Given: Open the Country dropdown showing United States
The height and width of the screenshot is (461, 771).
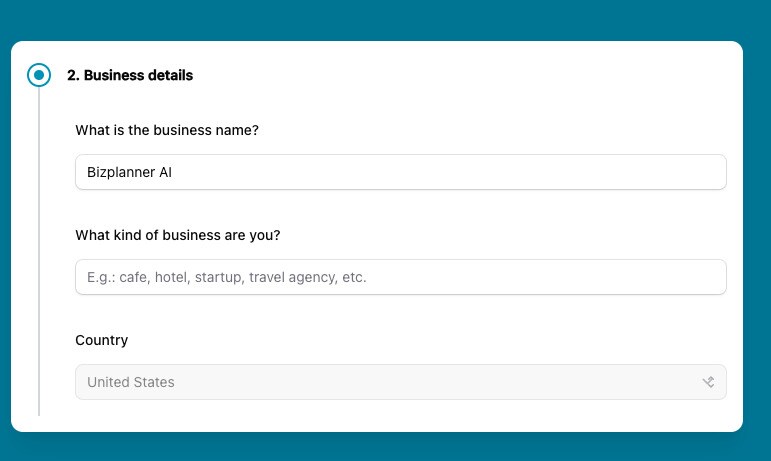Looking at the screenshot, I should [x=400, y=382].
